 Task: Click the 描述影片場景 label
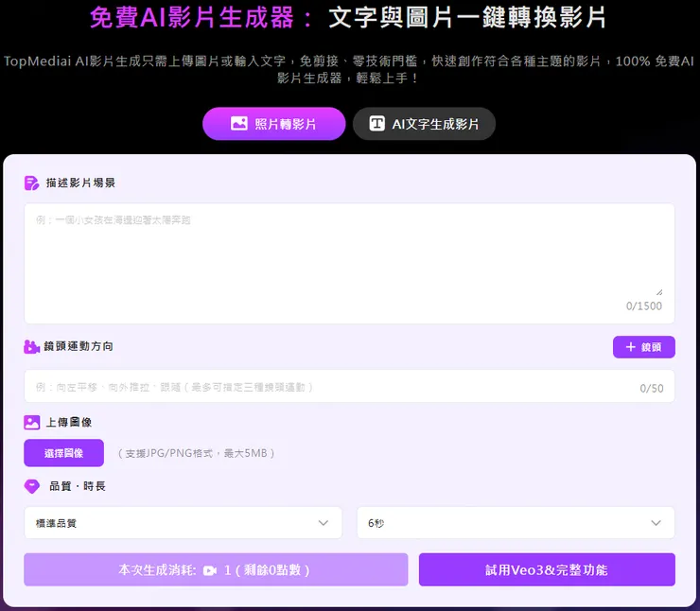click(80, 183)
